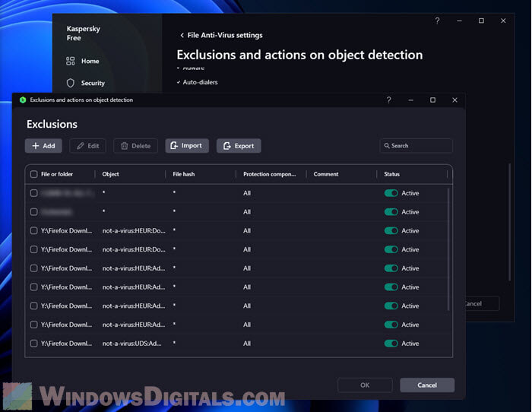Click the export arrow icon
Viewport: 532px width, 412px height.
[227, 146]
